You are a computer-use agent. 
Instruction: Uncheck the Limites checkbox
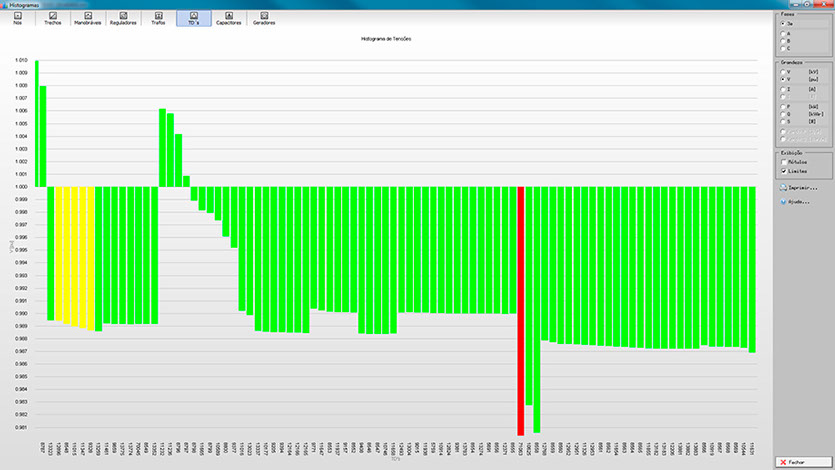click(783, 170)
